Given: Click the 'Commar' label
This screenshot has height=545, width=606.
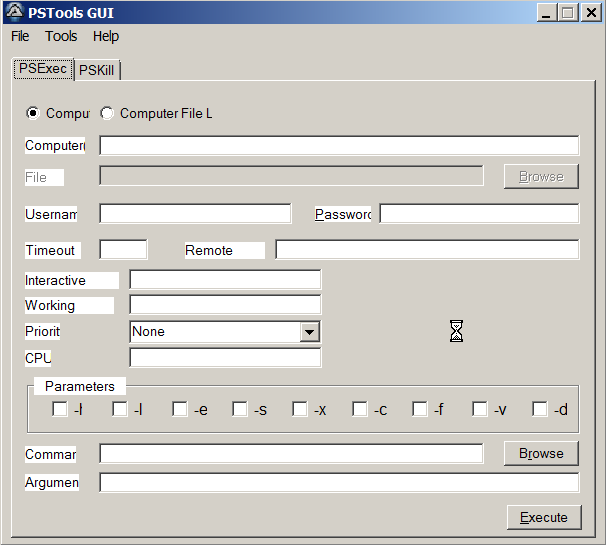Looking at the screenshot, I should [x=51, y=454].
